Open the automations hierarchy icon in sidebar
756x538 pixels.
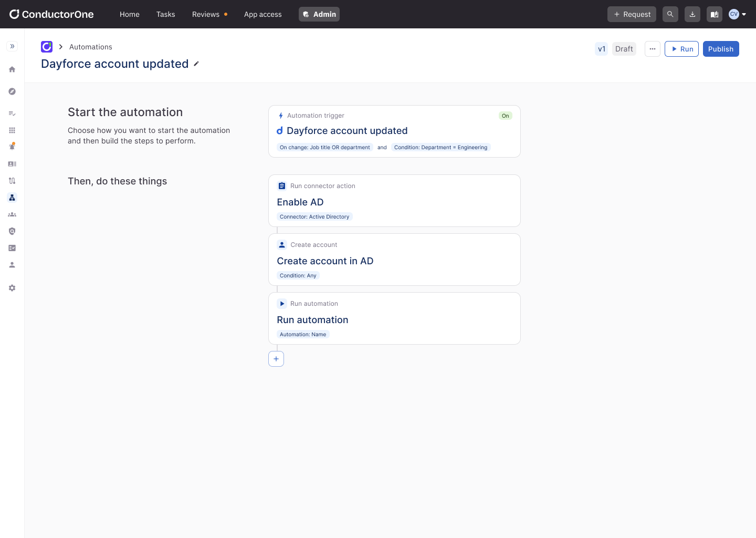pos(12,198)
